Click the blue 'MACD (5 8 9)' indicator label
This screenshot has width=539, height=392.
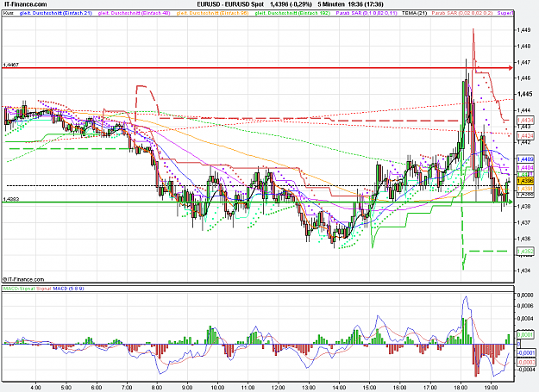click(68, 289)
